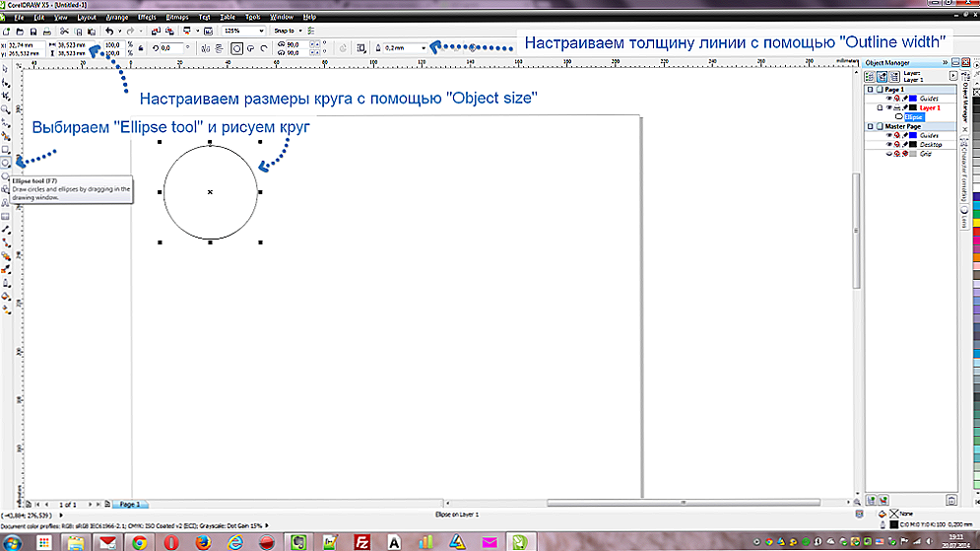This screenshot has width=980, height=551.
Task: Click the Print icon in toolbar
Action: coord(47,31)
